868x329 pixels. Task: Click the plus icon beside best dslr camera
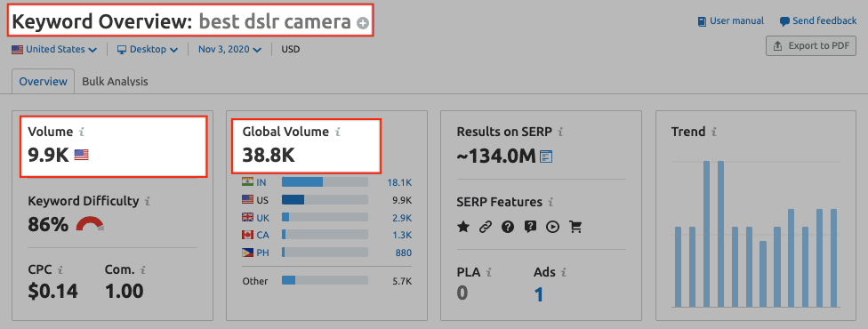coord(363,23)
